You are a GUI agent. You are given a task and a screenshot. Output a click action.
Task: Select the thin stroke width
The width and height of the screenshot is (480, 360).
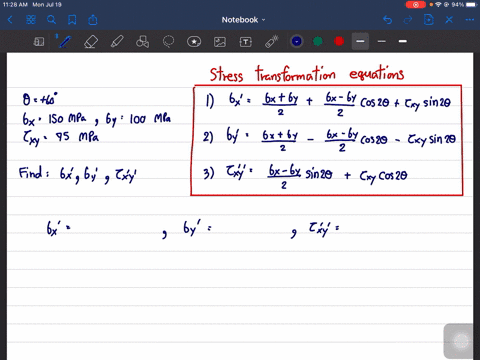(382, 41)
